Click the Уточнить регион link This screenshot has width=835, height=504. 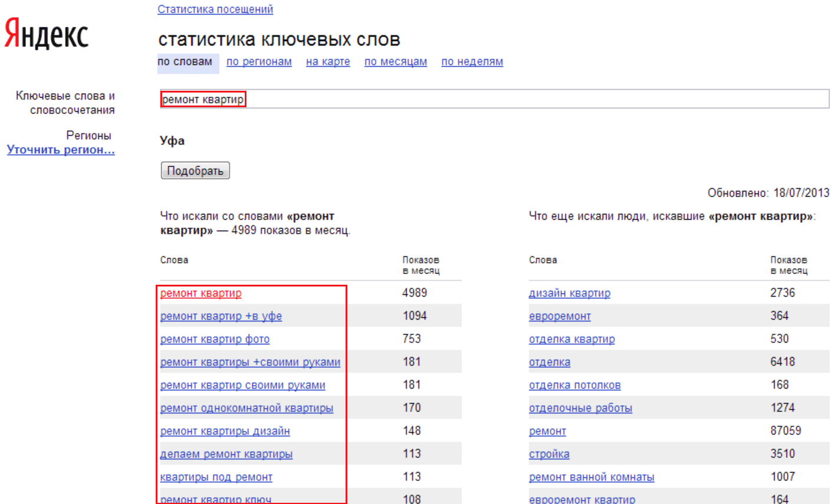pyautogui.click(x=61, y=150)
